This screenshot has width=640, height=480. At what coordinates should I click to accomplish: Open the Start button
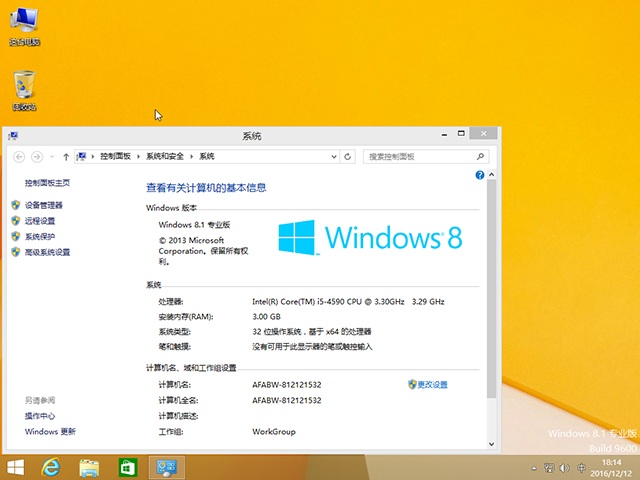pyautogui.click(x=16, y=468)
